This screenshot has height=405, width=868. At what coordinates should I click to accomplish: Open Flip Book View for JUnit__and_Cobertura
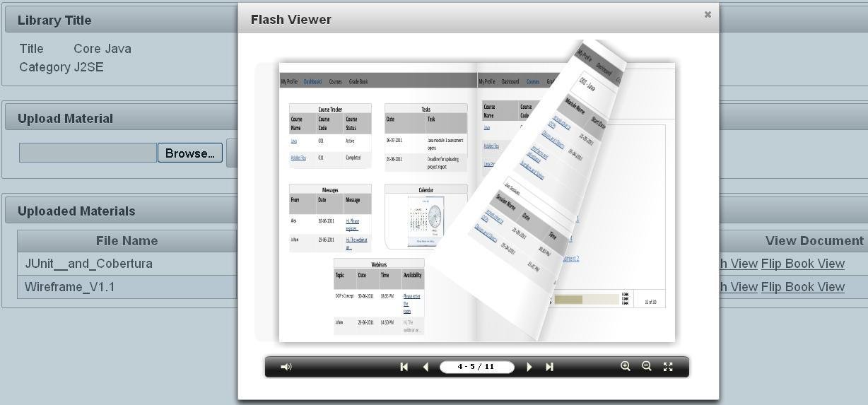click(803, 264)
